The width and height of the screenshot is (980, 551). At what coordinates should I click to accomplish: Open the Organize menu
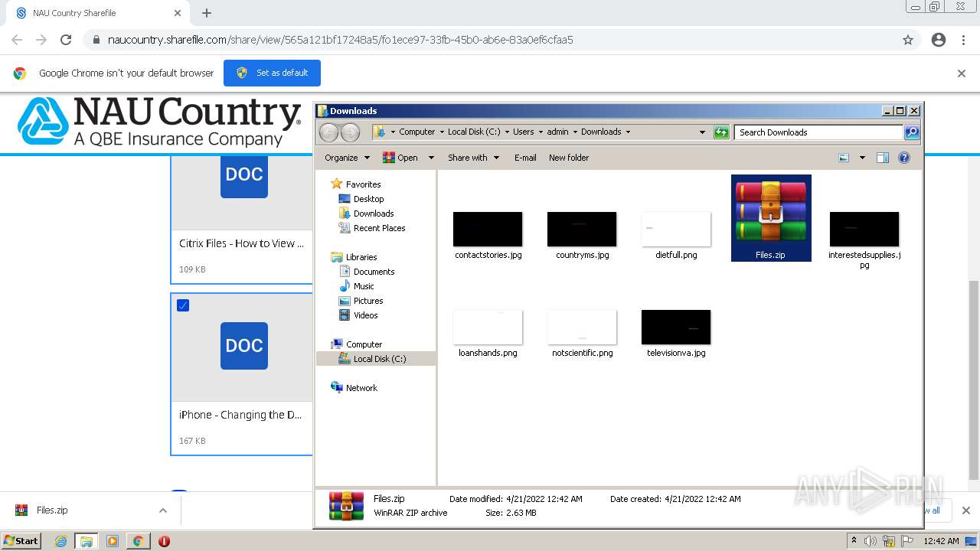347,158
